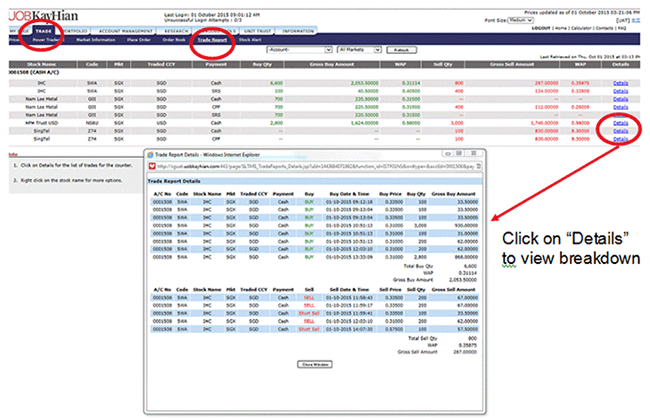Image resolution: width=650 pixels, height=419 pixels.
Task: Select the Short Sell row dated 01-10-2015 11:59:41
Action: coord(315,313)
